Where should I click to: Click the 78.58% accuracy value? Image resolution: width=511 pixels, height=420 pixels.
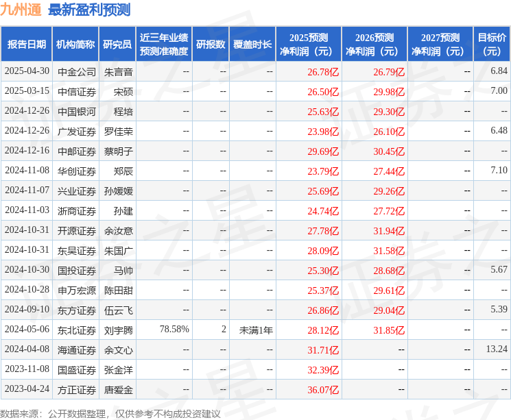pyautogui.click(x=174, y=329)
